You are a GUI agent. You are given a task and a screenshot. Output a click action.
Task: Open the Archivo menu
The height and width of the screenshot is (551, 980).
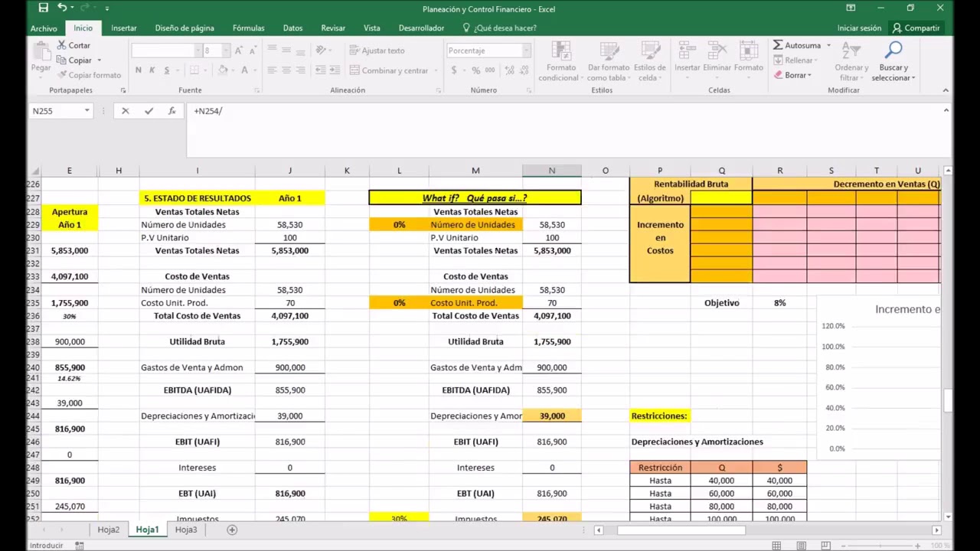[x=44, y=28]
